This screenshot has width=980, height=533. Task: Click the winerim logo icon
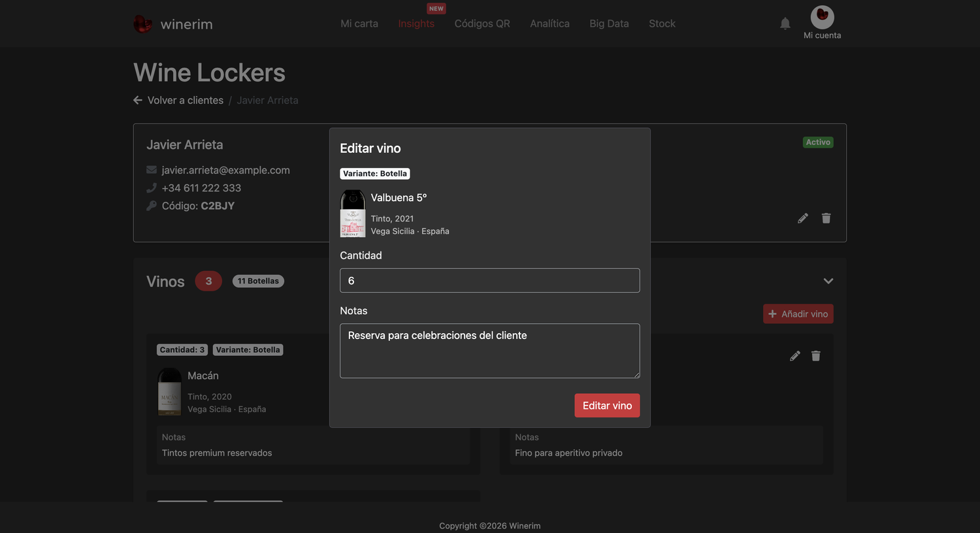click(142, 24)
